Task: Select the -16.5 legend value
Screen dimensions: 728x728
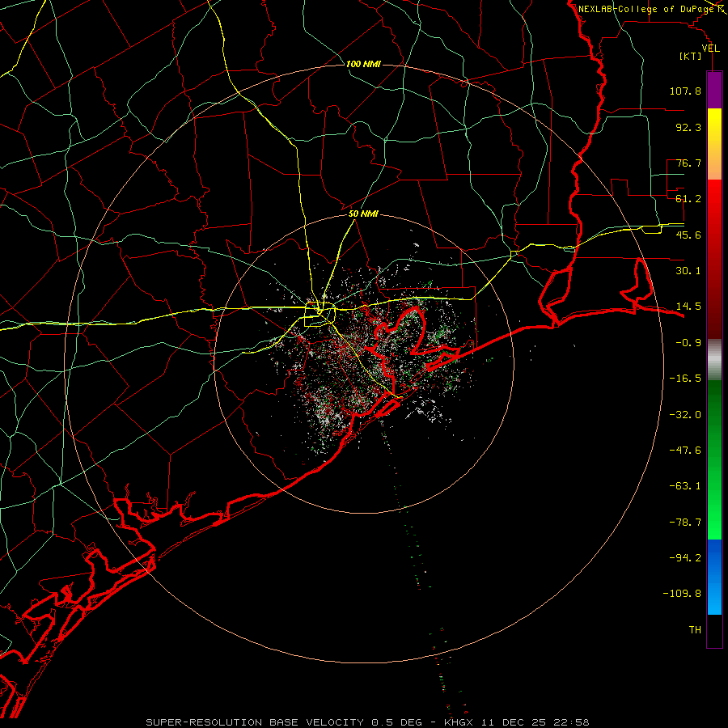Action: (x=685, y=379)
